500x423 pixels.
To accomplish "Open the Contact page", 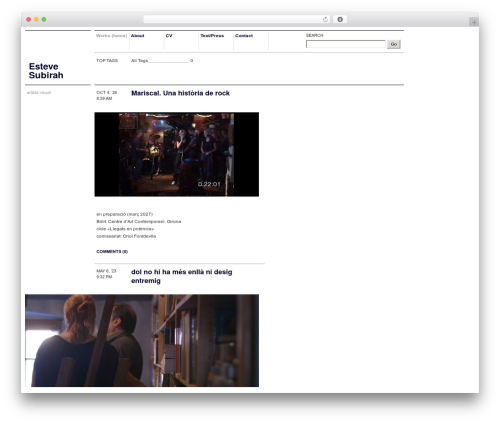I will click(244, 36).
